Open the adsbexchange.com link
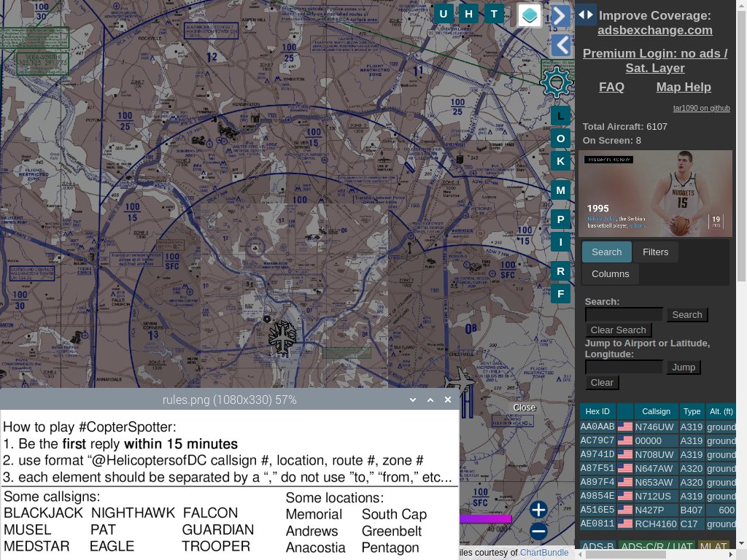 (x=654, y=30)
